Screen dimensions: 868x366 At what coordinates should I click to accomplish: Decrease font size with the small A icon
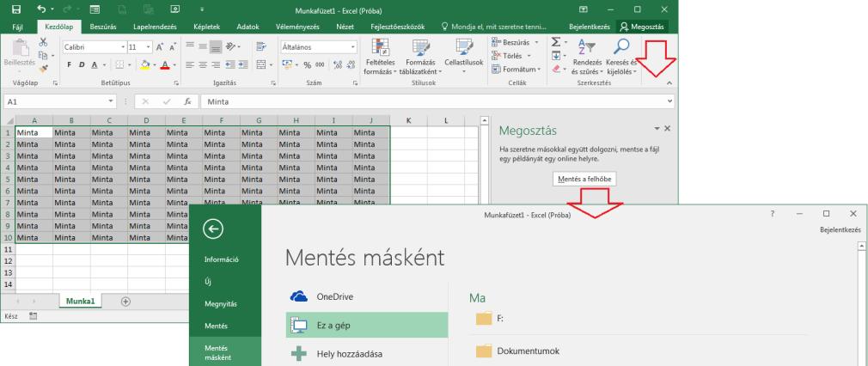pyautogui.click(x=174, y=47)
